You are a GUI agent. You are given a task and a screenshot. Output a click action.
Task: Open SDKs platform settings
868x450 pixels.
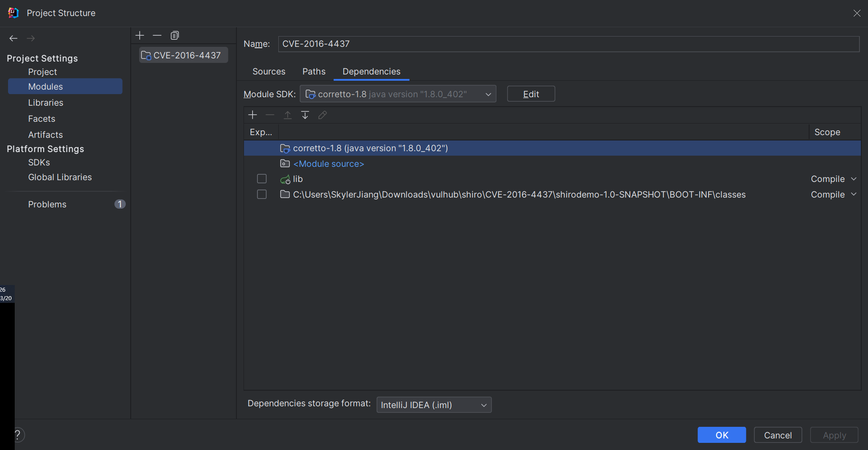click(x=39, y=162)
